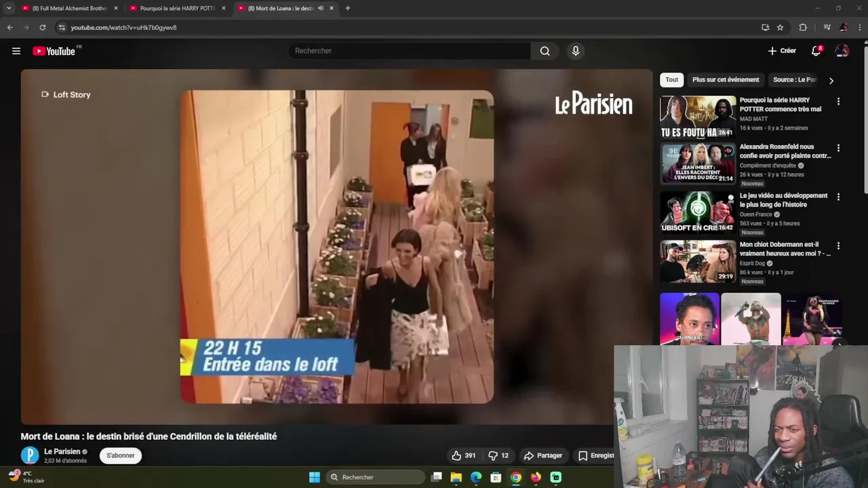
Task: Open Microsoft Edge from the taskbar
Action: coord(476,477)
